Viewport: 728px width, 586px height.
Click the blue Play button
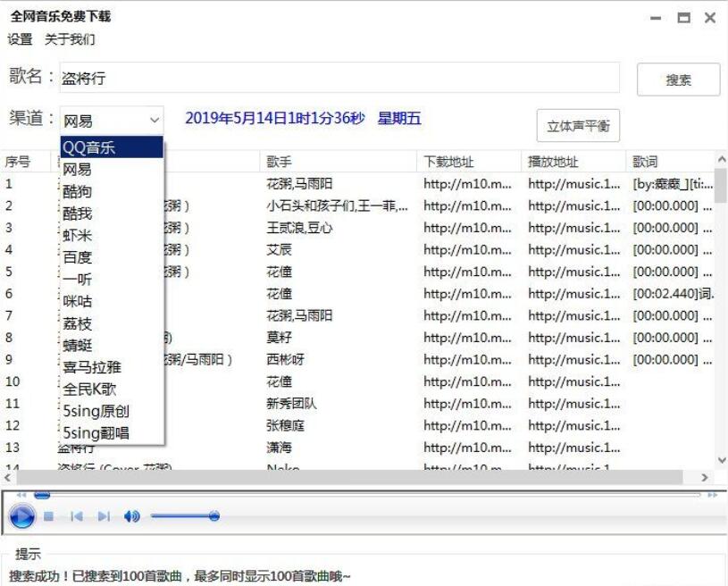pos(21,516)
